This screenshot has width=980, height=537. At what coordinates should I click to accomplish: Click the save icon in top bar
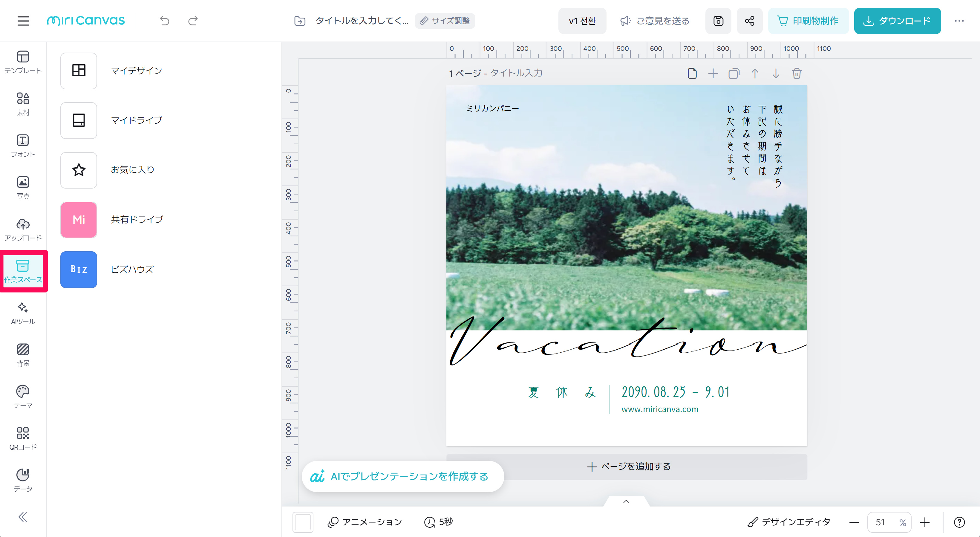[x=718, y=21]
